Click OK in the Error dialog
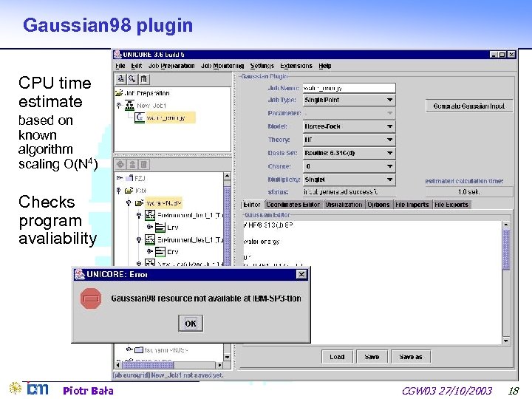532x399 pixels. point(191,324)
